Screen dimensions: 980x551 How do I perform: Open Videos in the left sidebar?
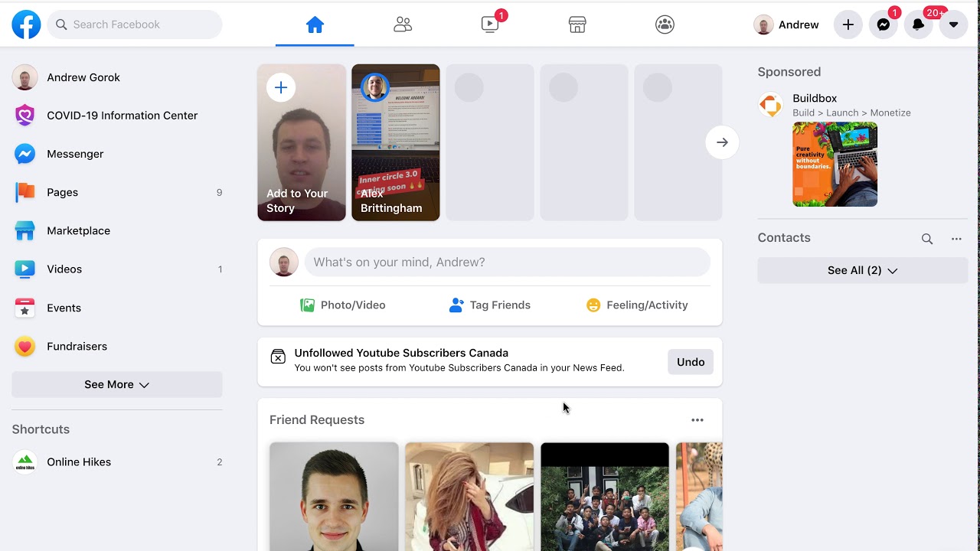pyautogui.click(x=117, y=269)
